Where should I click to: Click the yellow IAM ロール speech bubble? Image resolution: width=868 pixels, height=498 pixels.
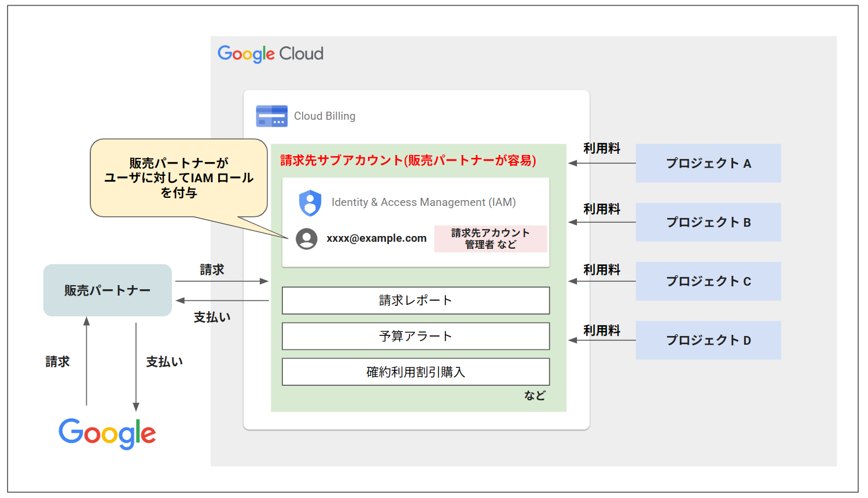179,178
